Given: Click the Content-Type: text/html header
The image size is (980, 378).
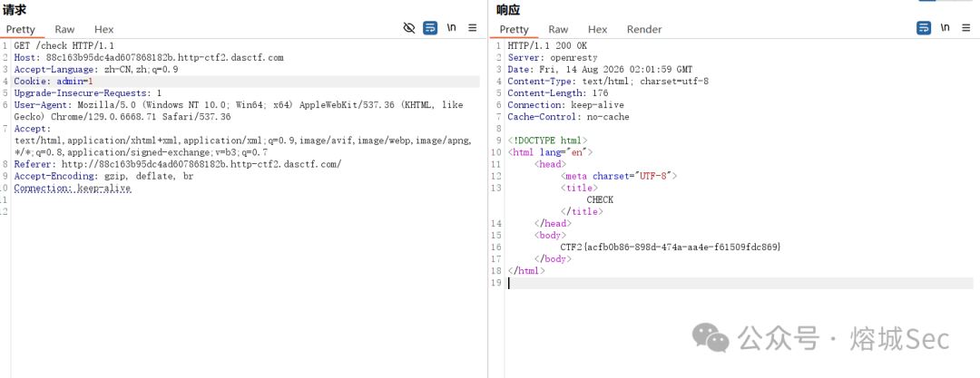Looking at the screenshot, I should (x=608, y=82).
